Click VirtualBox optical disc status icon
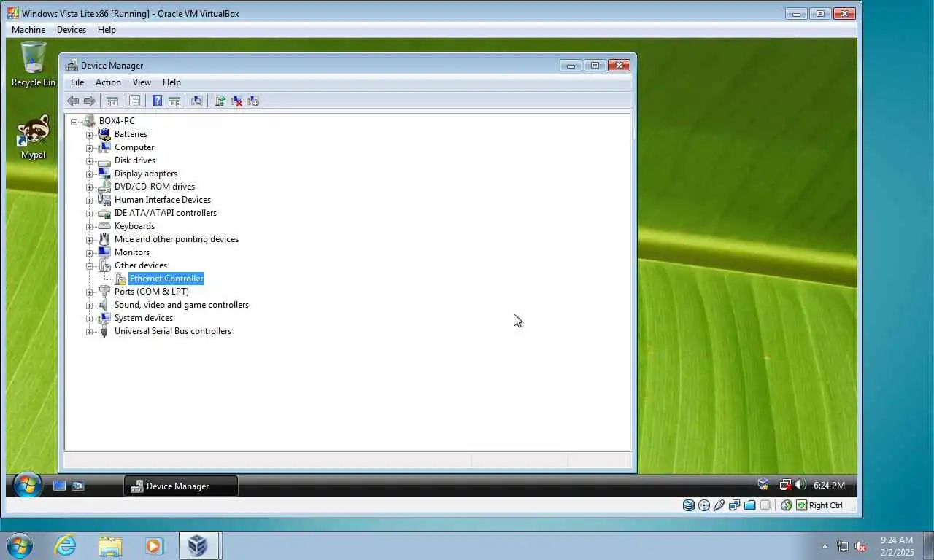934x560 pixels. [x=703, y=505]
